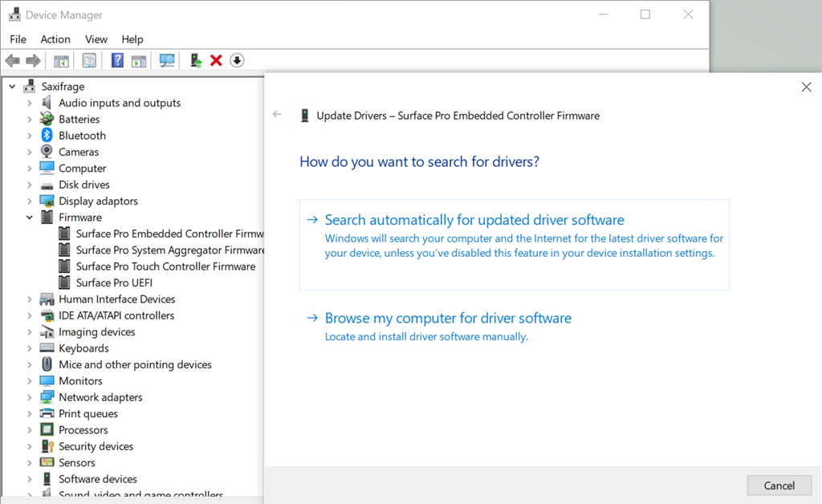This screenshot has height=504, width=822.
Task: Collapse the Saxifrage root node
Action: 13,87
